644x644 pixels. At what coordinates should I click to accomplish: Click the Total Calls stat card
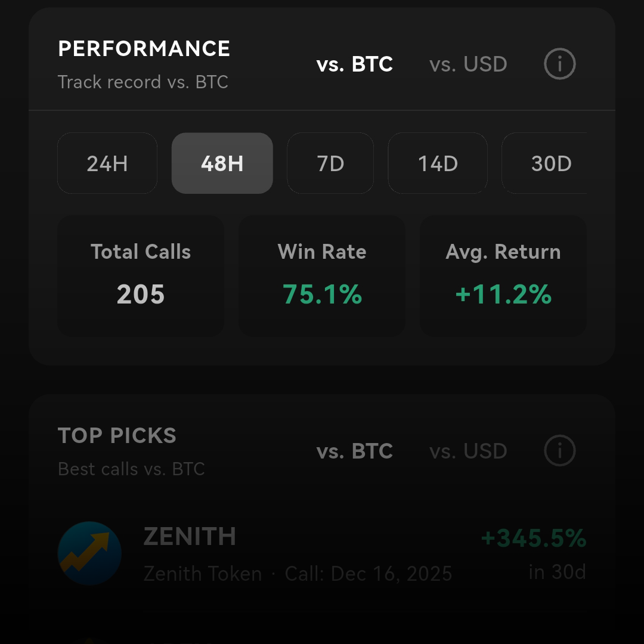(x=140, y=275)
